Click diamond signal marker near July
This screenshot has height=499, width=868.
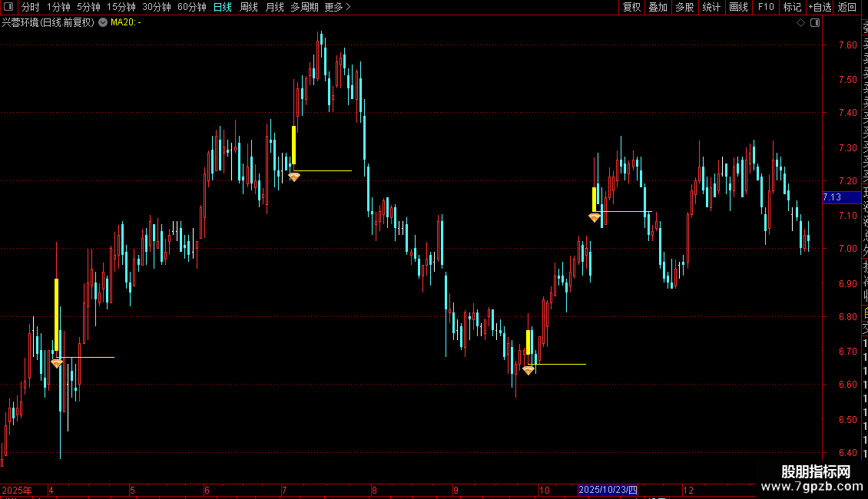pos(294,177)
